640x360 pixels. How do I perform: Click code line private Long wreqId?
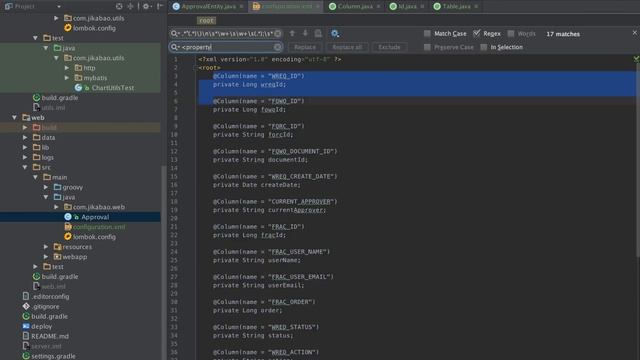tap(249, 84)
